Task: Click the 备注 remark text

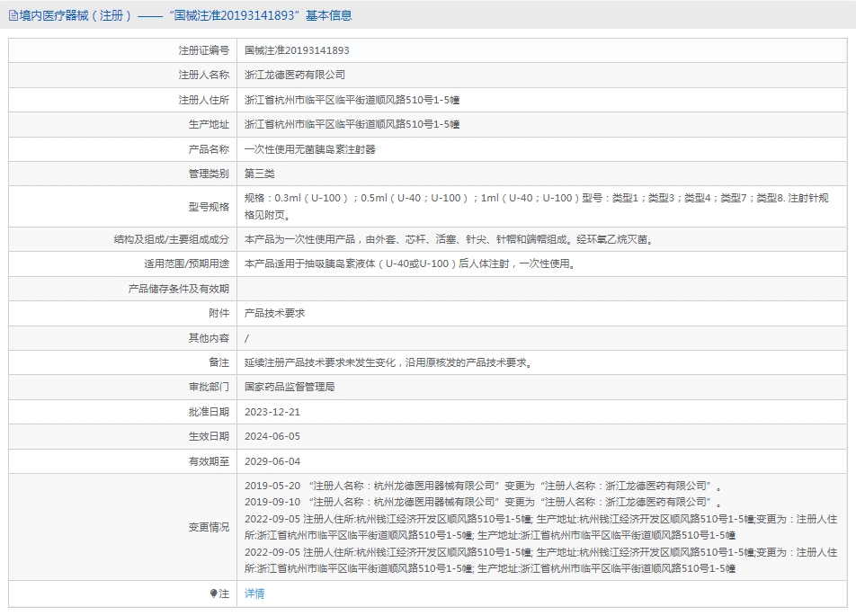Action: pos(388,362)
